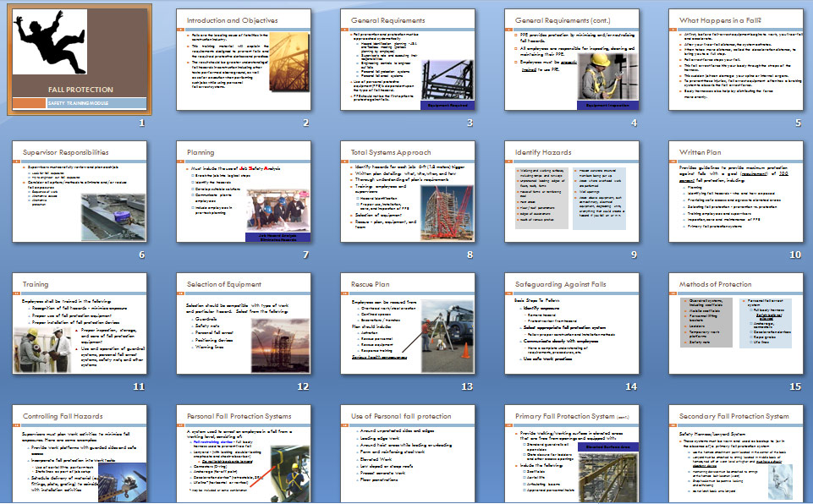Click the slide number label "3"
Screen dimensions: 813x504
[470, 123]
